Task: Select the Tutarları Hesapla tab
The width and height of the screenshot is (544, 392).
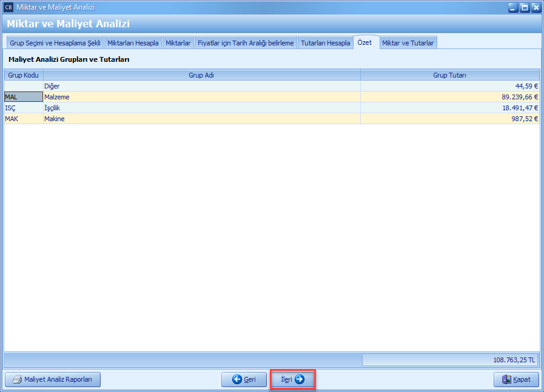Action: [x=325, y=43]
